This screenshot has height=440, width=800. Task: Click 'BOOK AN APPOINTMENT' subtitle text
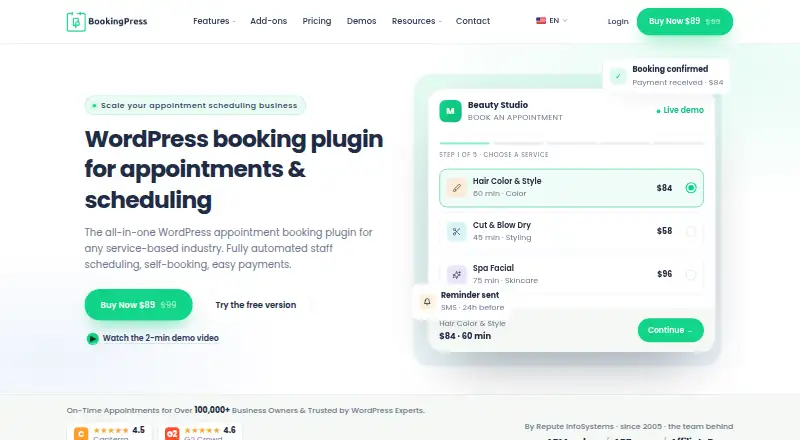click(x=515, y=117)
